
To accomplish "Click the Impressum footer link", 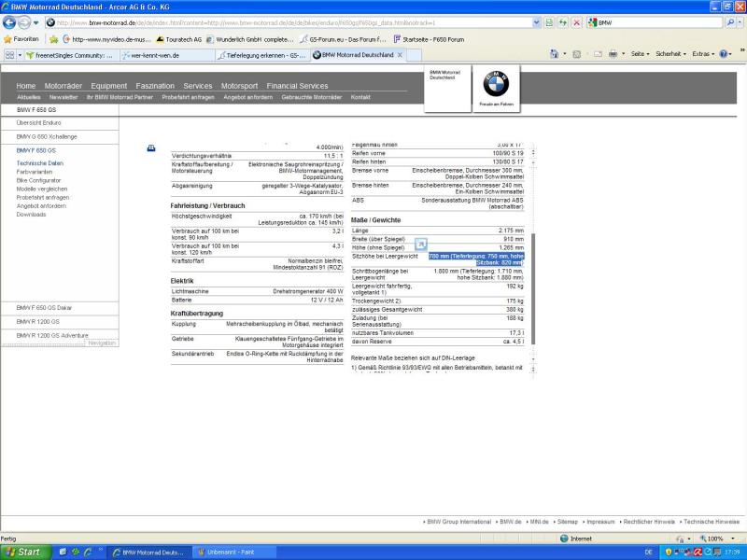I will tap(600, 522).
